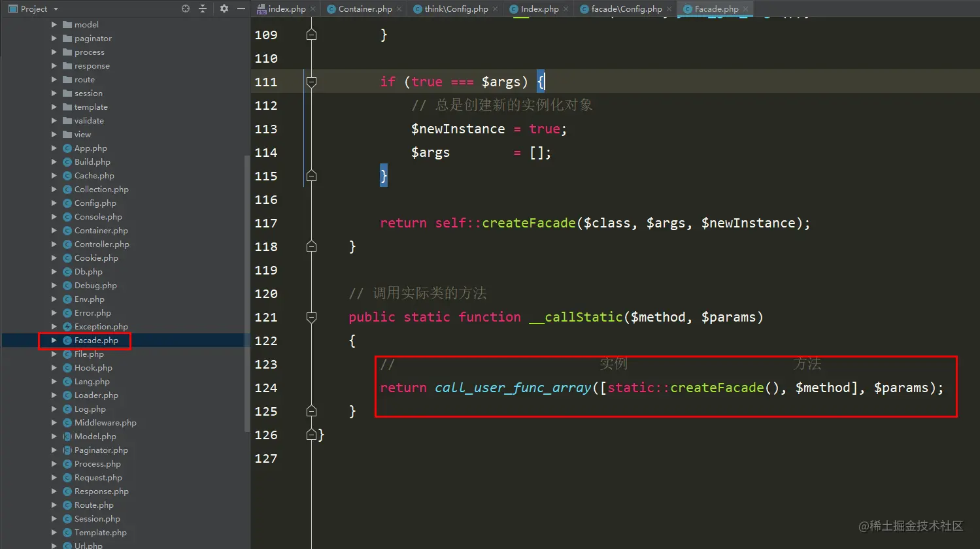Image resolution: width=980 pixels, height=549 pixels.
Task: Click the collapse all icon in Project panel
Action: click(x=203, y=8)
